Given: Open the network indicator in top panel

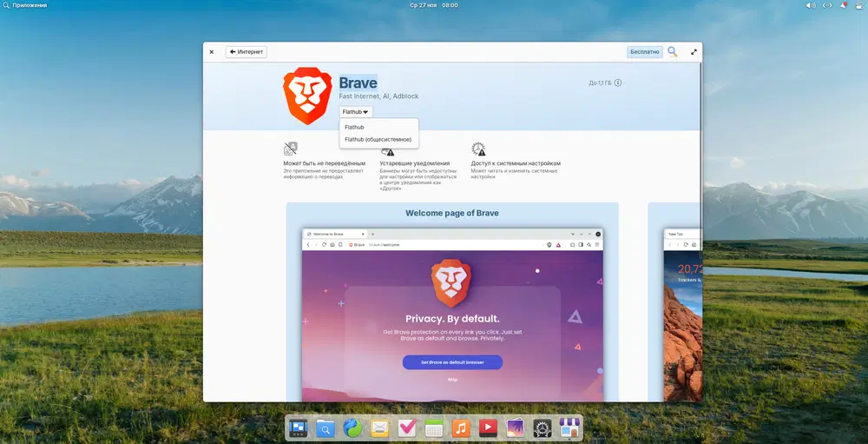Looking at the screenshot, I should pos(827,5).
